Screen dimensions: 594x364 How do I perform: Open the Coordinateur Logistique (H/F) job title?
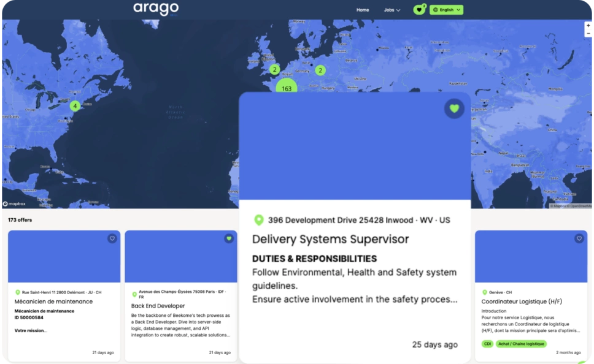coord(522,301)
